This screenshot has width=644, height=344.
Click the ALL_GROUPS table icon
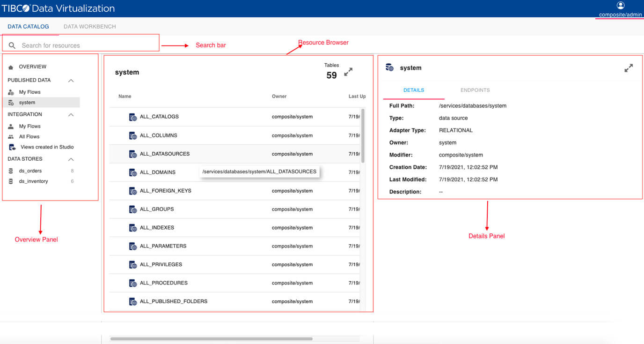click(x=133, y=209)
